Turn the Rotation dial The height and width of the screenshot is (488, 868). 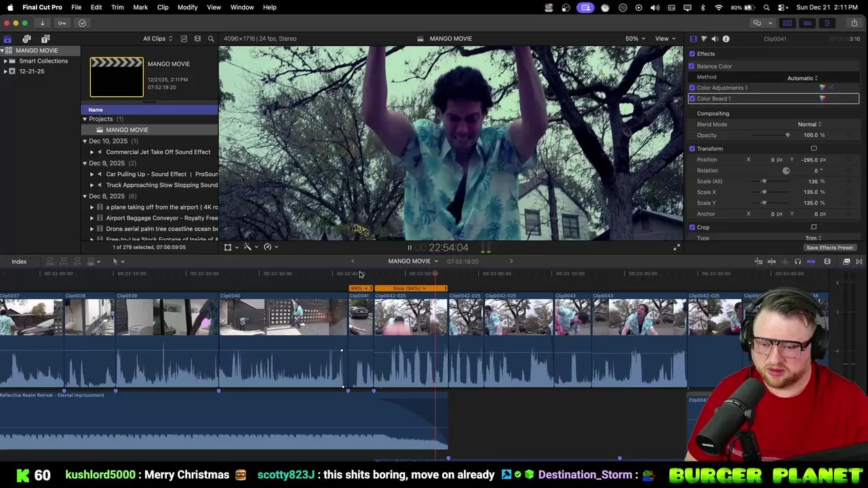click(x=786, y=171)
